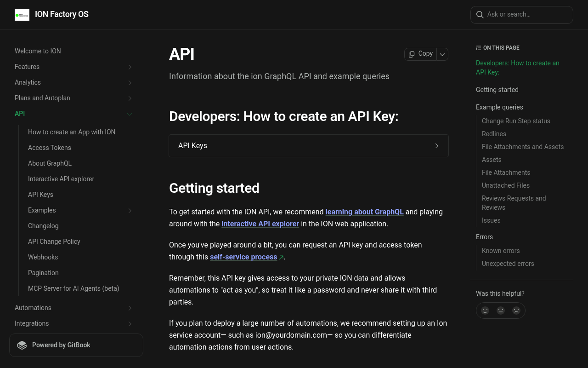Screen dimensions: 588x368
Task: Expand the Analytics section chevron
Action: coord(130,83)
